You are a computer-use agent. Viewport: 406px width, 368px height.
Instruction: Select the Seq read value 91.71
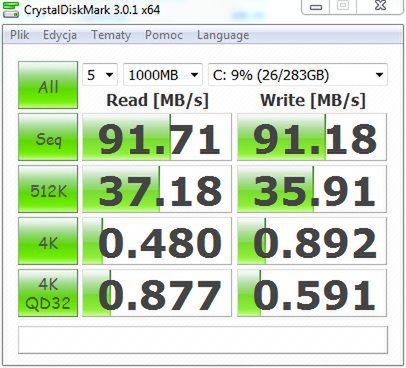click(157, 137)
